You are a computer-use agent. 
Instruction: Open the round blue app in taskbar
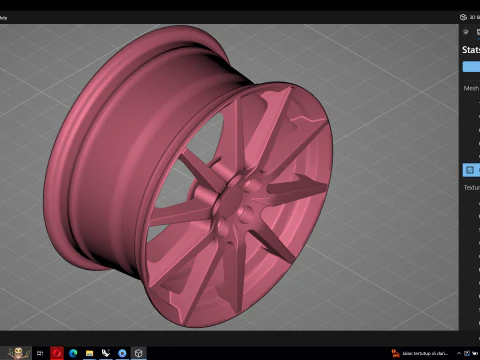[x=122, y=353]
